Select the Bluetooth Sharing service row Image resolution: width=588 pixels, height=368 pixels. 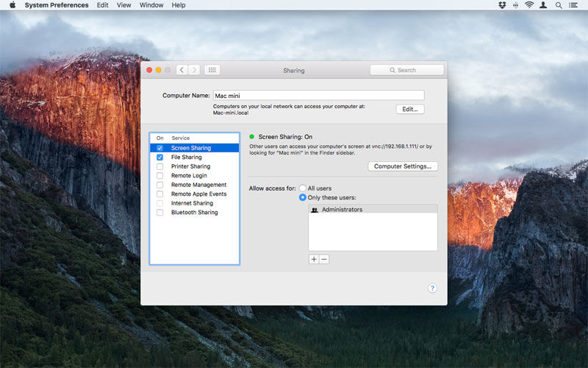pos(194,213)
